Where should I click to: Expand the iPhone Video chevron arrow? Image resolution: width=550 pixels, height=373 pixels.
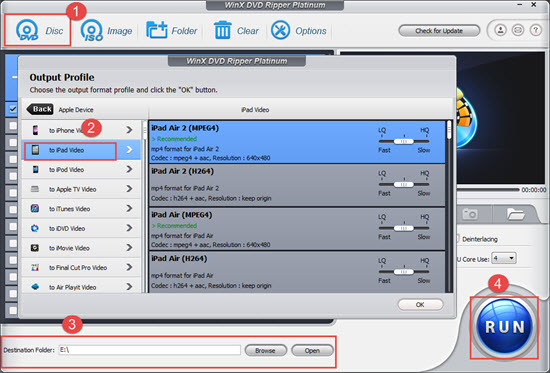coord(129,130)
